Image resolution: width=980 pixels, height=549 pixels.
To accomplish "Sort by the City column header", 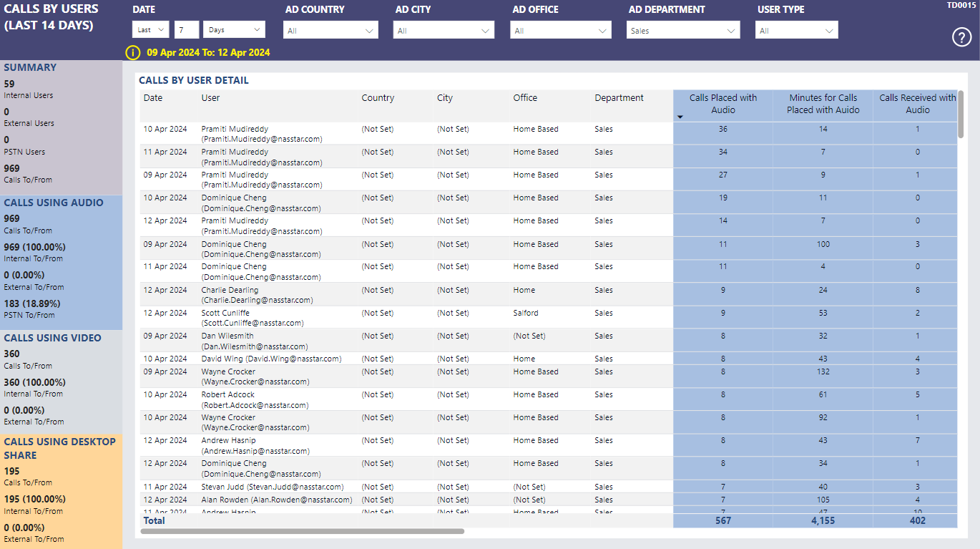I will 445,98.
